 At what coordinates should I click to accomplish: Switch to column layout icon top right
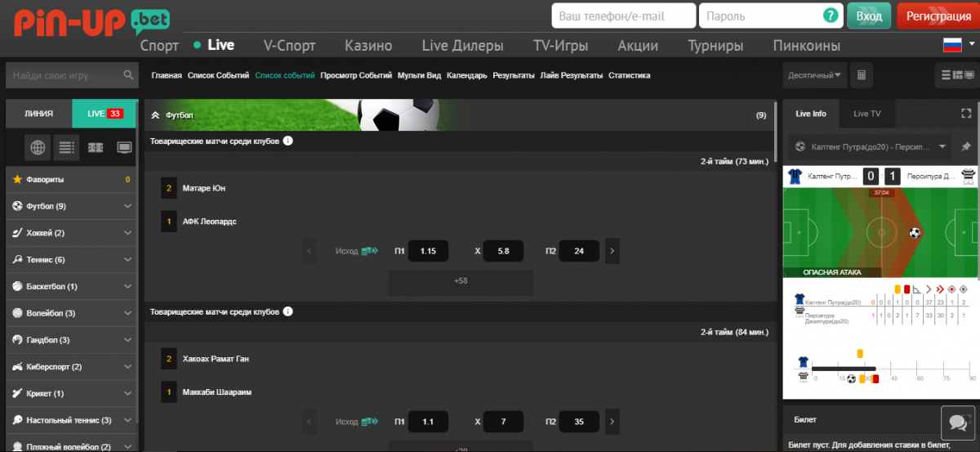pyautogui.click(x=956, y=75)
